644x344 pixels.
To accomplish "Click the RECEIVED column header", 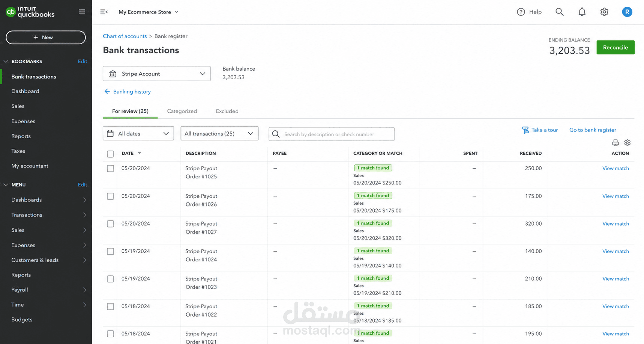I will [x=531, y=153].
